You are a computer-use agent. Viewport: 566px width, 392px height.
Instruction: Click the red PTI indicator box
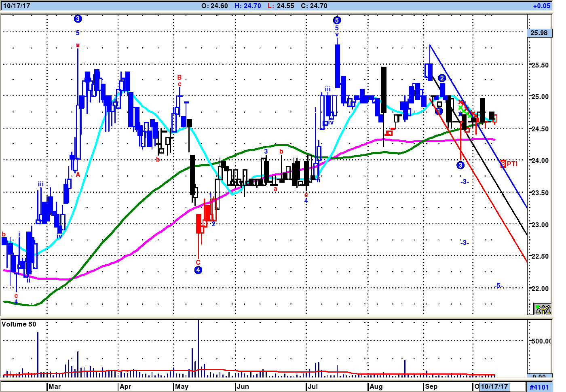tap(503, 164)
